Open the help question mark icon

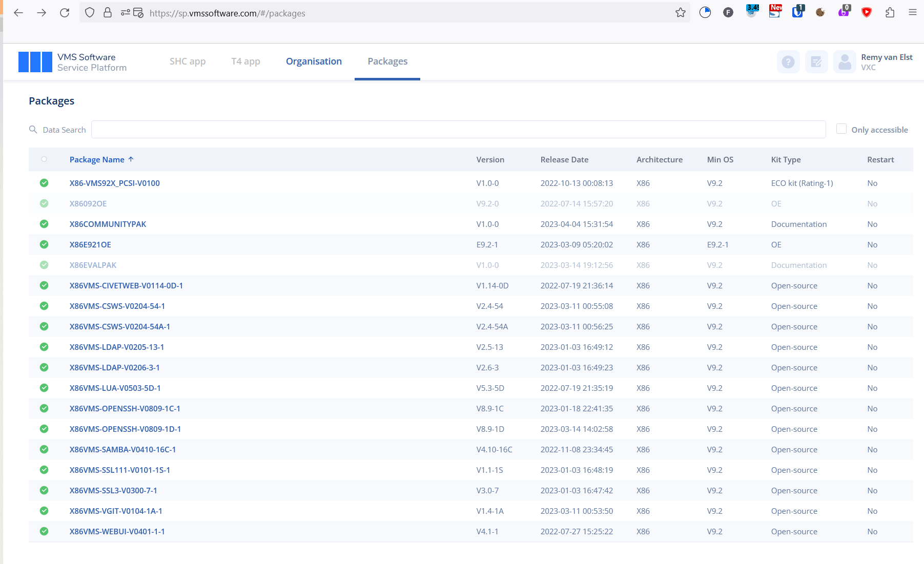788,61
